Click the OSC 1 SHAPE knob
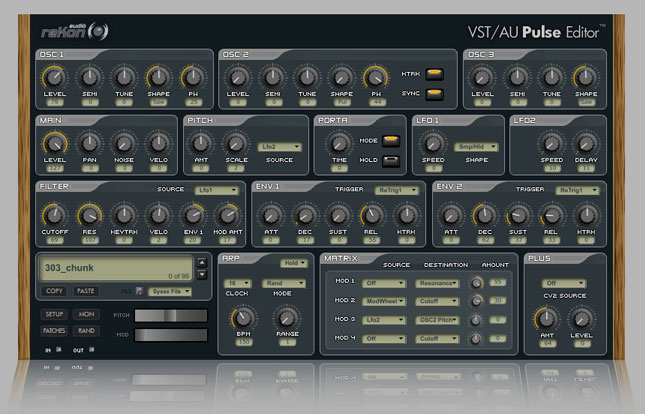Image resolution: width=645 pixels, height=414 pixels. (158, 77)
